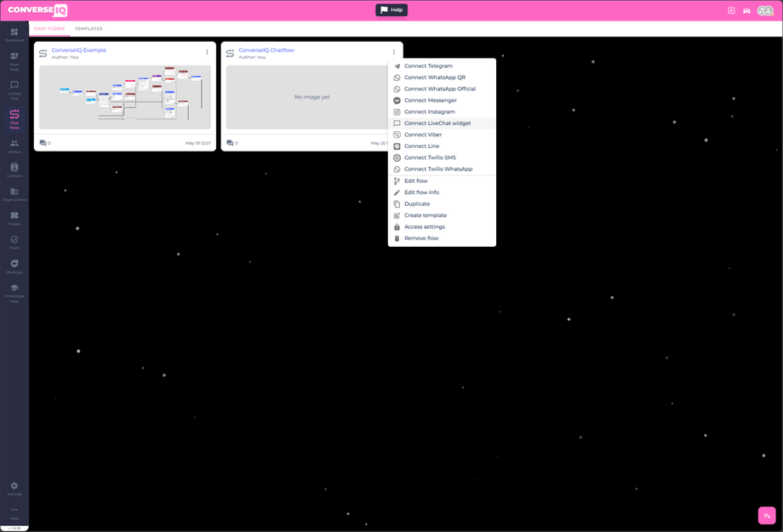The image size is (783, 532).
Task: Choose Connect WhatsApp QR
Action: pos(442,77)
